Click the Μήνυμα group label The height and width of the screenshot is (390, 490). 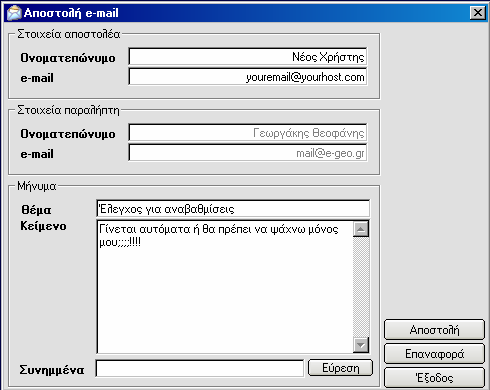point(37,186)
